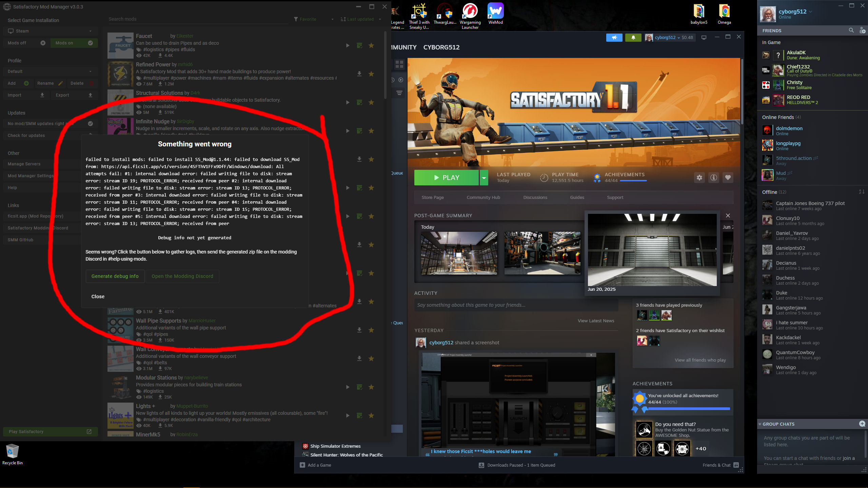Toggle favorite star for Faucet mod

coord(371,45)
